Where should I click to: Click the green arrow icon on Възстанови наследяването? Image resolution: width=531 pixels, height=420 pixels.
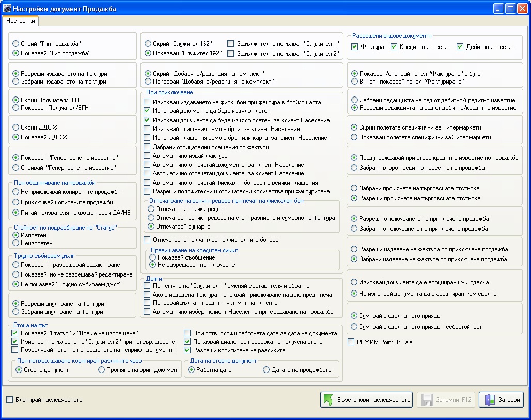coord(328,400)
